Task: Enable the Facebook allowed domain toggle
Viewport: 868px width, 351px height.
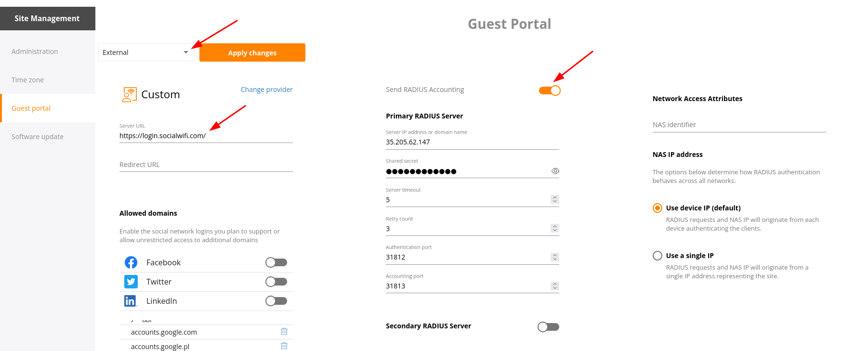Action: [276, 262]
